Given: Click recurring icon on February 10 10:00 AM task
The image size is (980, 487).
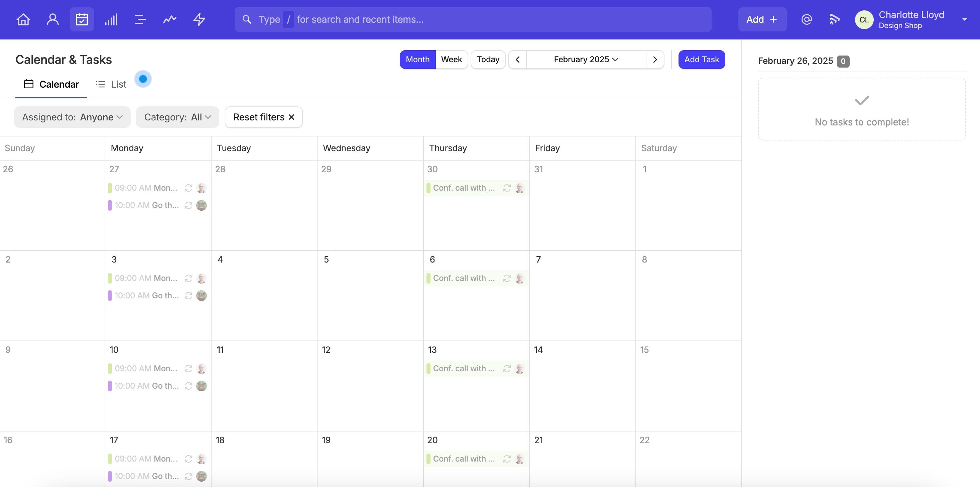Looking at the screenshot, I should point(188,386).
